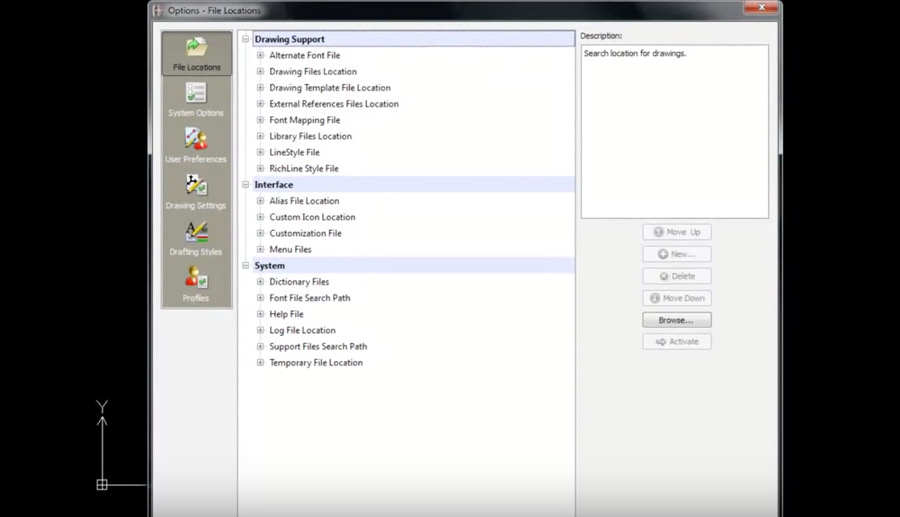
Task: Expand Customization File node
Action: (x=261, y=233)
